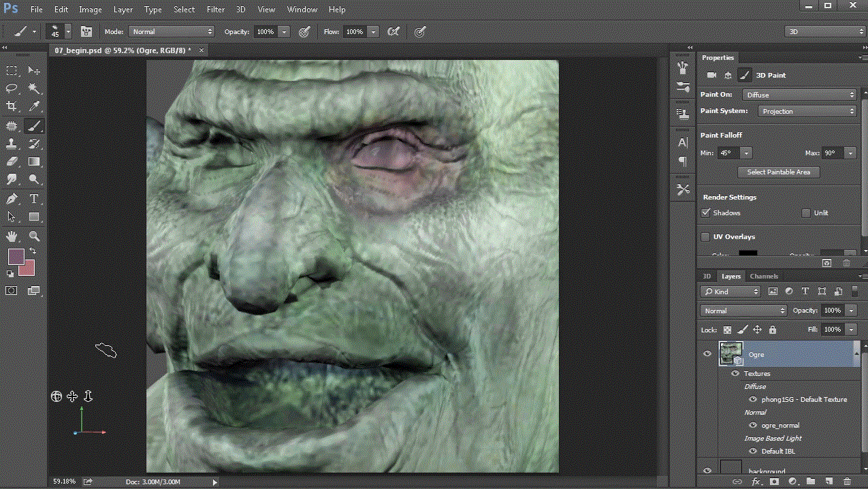The height and width of the screenshot is (489, 868).
Task: Open the Flow slider dropdown
Action: (x=373, y=31)
